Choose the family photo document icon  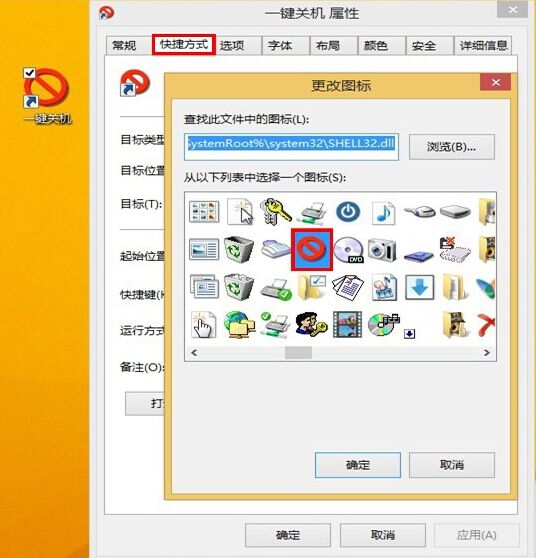383,287
